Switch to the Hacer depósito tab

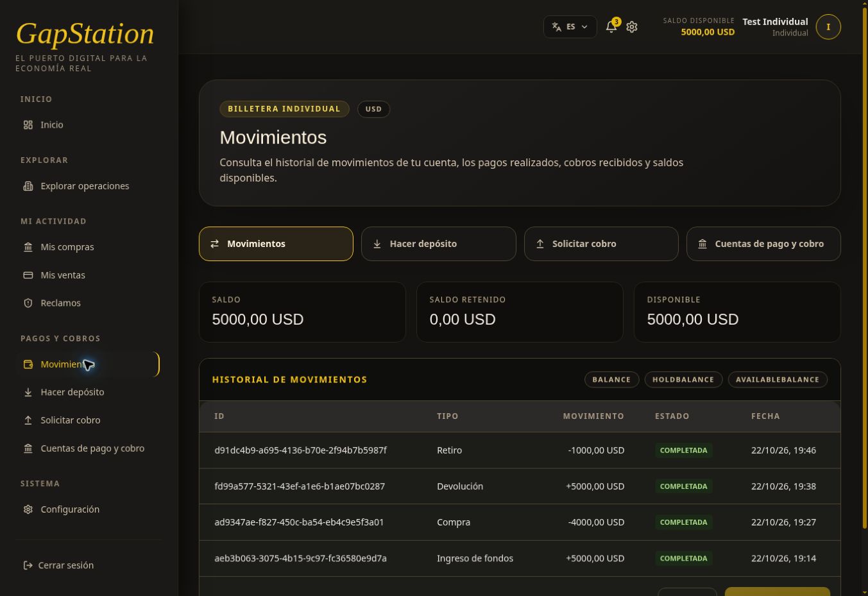(x=439, y=244)
